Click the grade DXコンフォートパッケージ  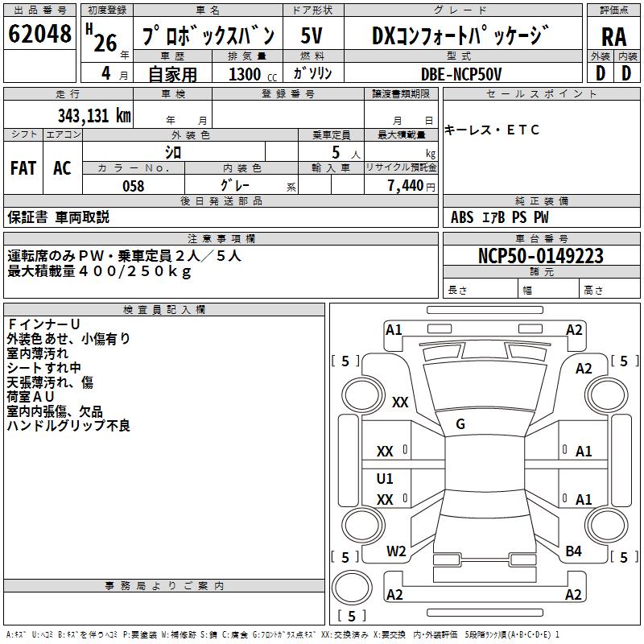tap(460, 35)
